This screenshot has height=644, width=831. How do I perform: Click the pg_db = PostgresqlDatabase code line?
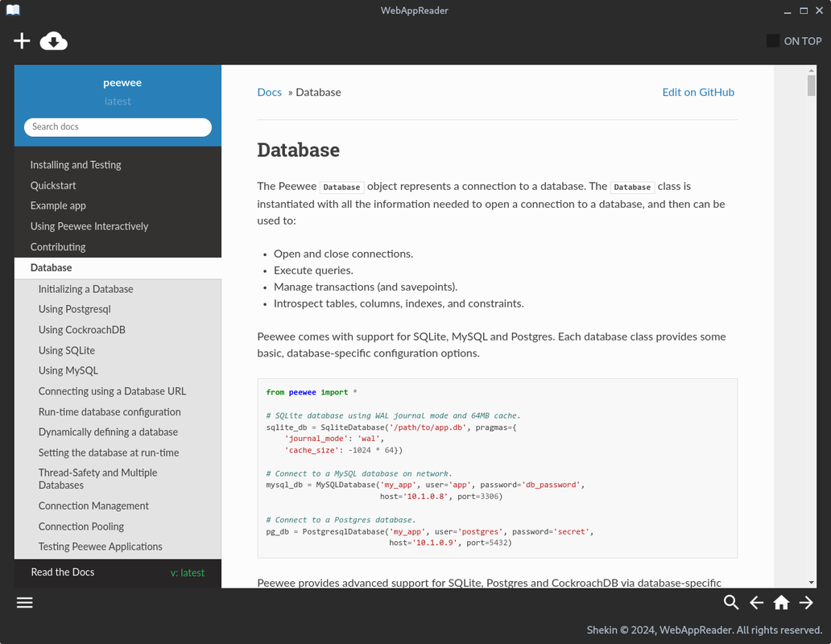click(x=430, y=532)
